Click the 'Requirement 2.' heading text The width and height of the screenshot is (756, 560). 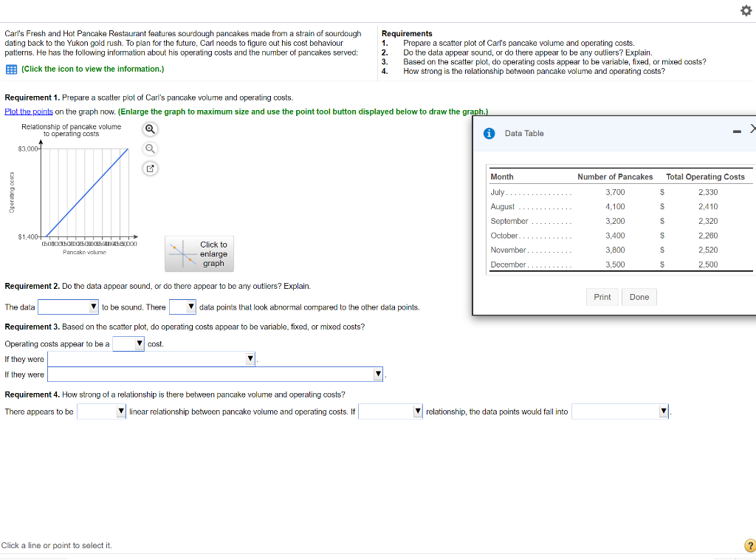pos(32,286)
